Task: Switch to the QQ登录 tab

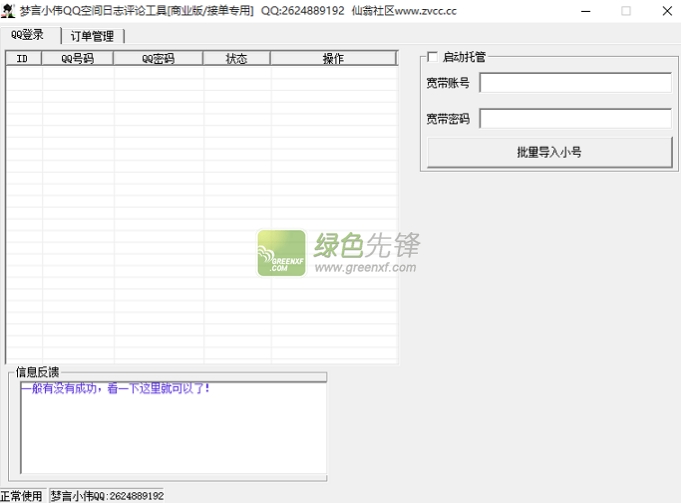Action: tap(30, 35)
